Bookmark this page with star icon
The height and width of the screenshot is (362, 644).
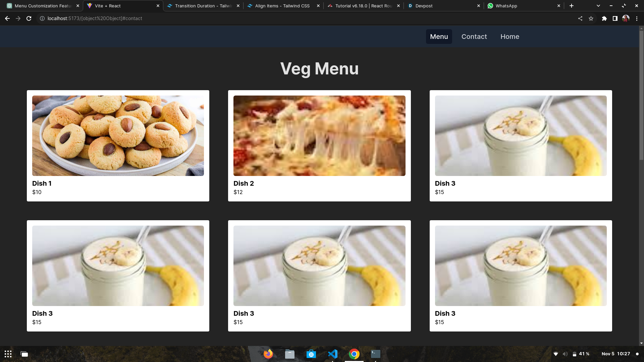coord(591,18)
